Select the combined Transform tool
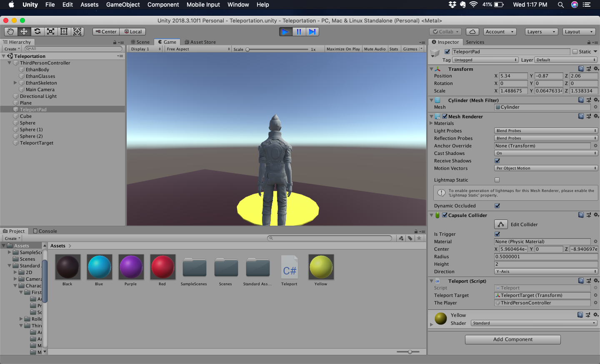This screenshot has height=364, width=600. click(x=77, y=32)
